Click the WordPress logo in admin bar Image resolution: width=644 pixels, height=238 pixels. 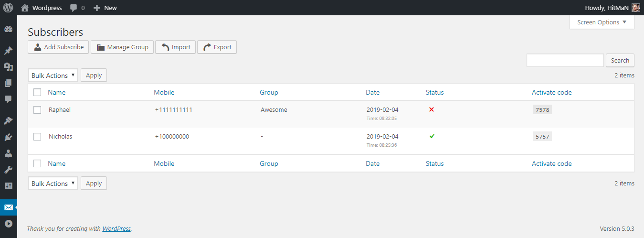[8, 8]
